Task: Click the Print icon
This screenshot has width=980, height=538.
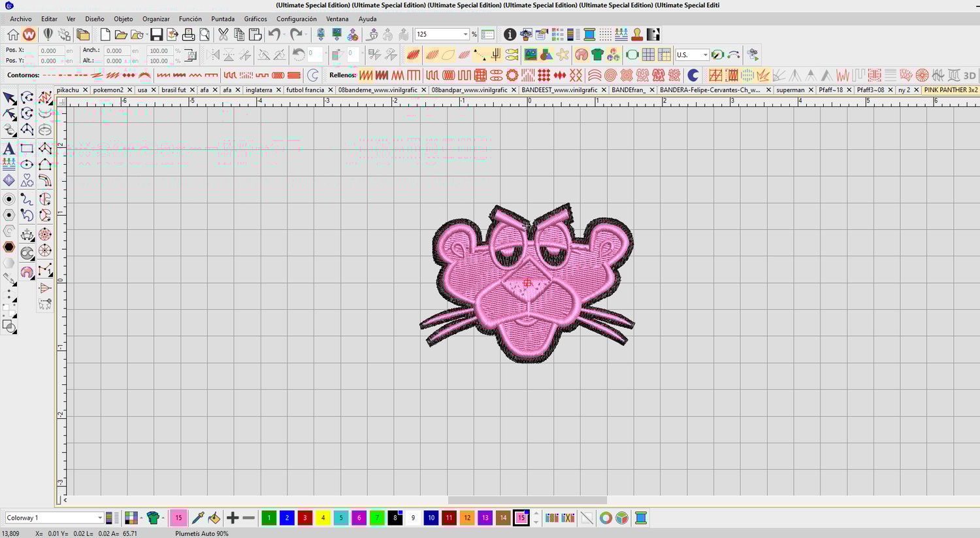Action: 188,35
